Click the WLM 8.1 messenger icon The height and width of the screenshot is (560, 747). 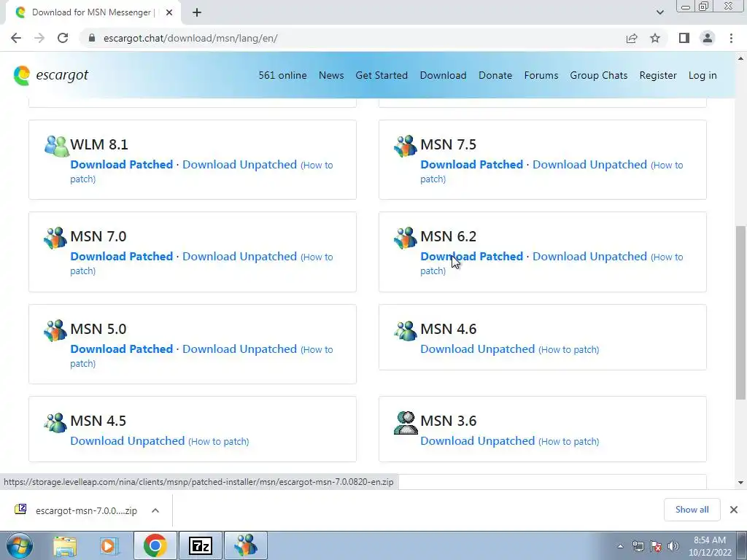(56, 146)
